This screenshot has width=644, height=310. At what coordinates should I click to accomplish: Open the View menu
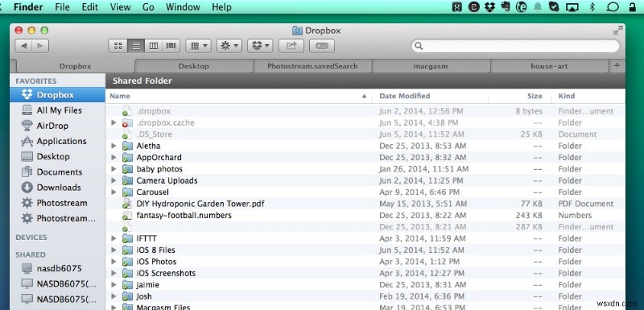120,7
